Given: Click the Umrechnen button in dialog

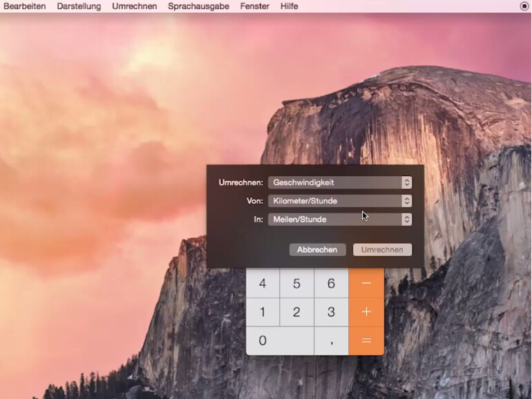Looking at the screenshot, I should (x=382, y=250).
